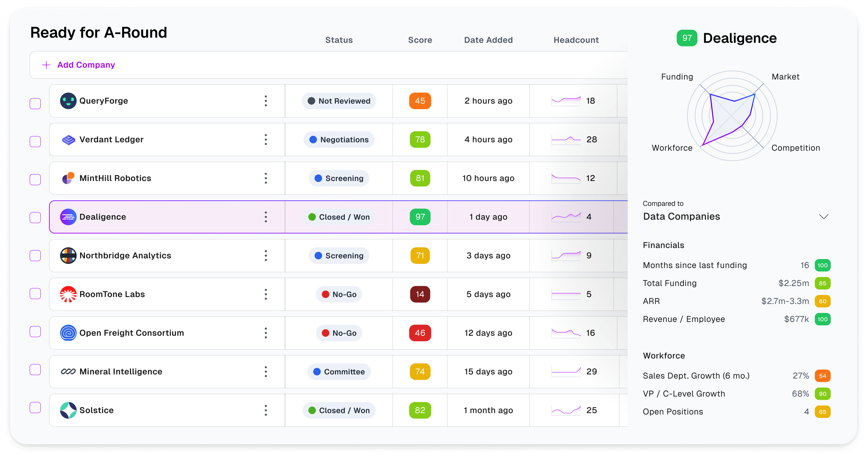Click the radar chart in the Dealigence panel
This screenshot has width=868, height=458.
(x=732, y=116)
